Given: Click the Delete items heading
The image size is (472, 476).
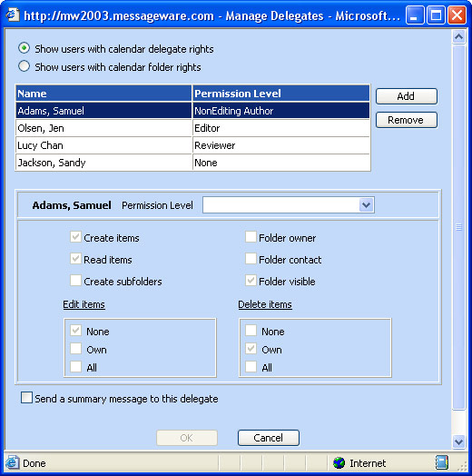Looking at the screenshot, I should pyautogui.click(x=265, y=304).
